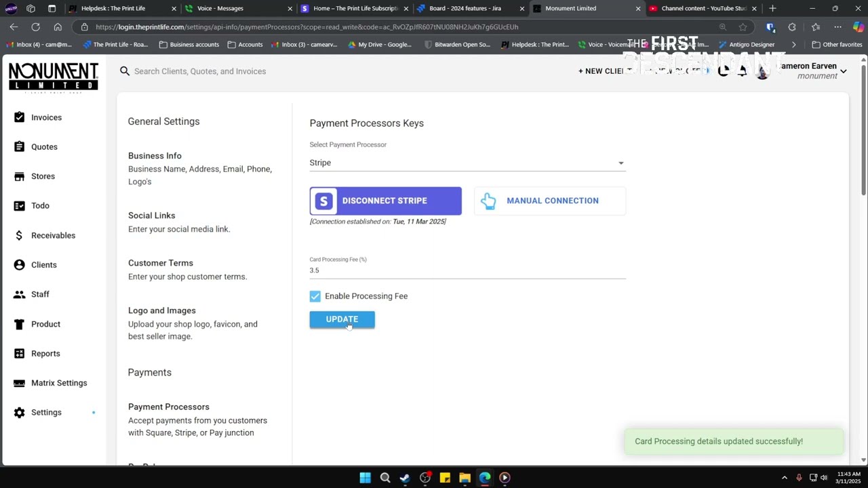Open Receivables dollar icon
The image size is (868, 488).
(19, 235)
